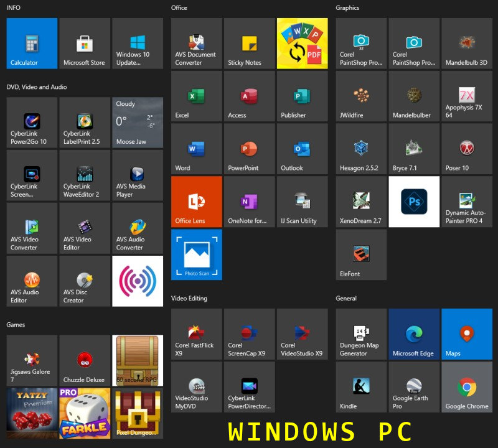Open AVS Media Player
498x448 pixels.
tap(138, 175)
